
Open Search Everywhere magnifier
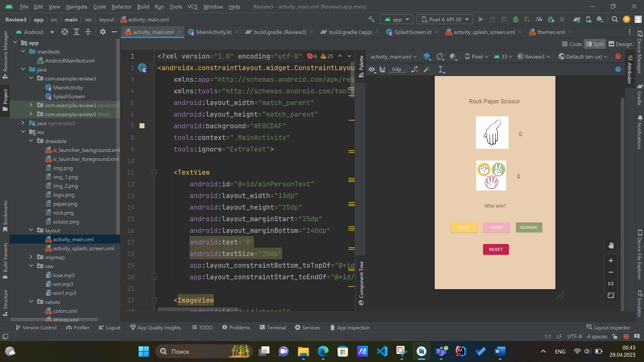(x=615, y=19)
